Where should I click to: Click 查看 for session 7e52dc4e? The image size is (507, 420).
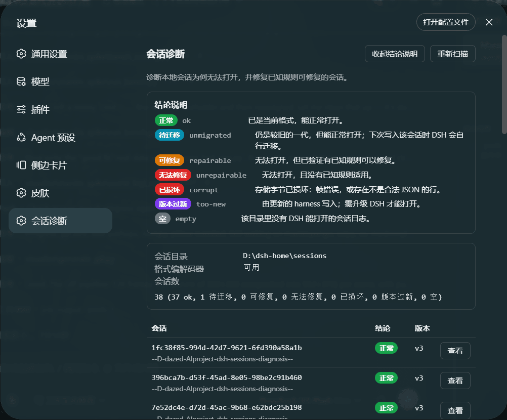(x=455, y=410)
